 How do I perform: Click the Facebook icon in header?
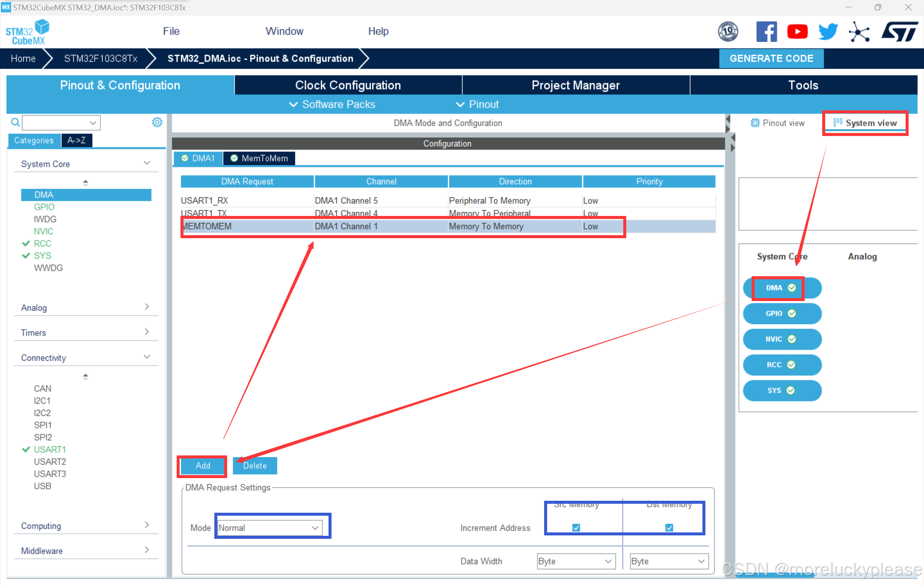(766, 32)
